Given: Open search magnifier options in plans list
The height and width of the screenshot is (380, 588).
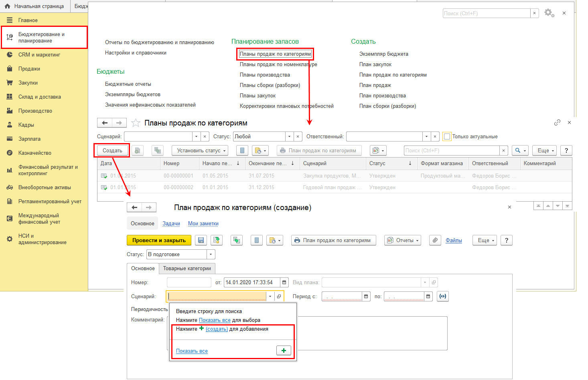Looking at the screenshot, I should point(520,150).
